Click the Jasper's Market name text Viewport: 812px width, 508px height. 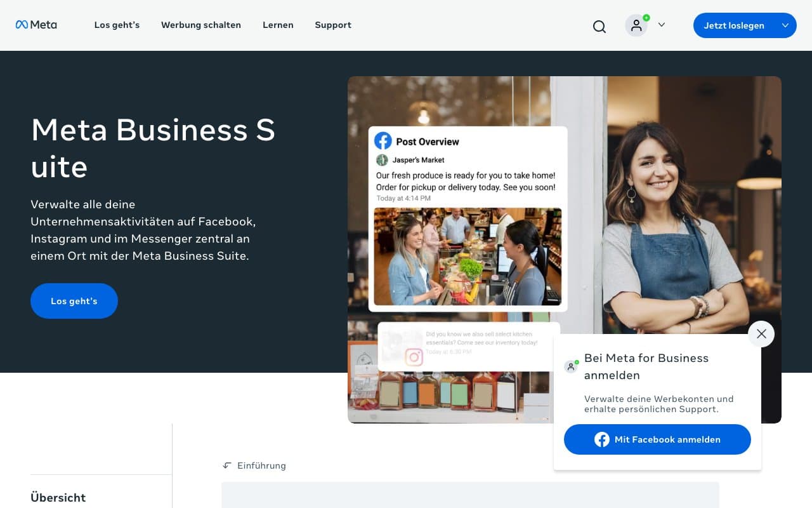tap(419, 160)
